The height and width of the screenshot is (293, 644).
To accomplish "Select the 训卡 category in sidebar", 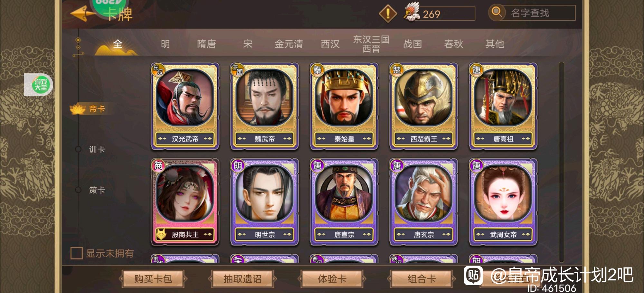I will (x=97, y=149).
